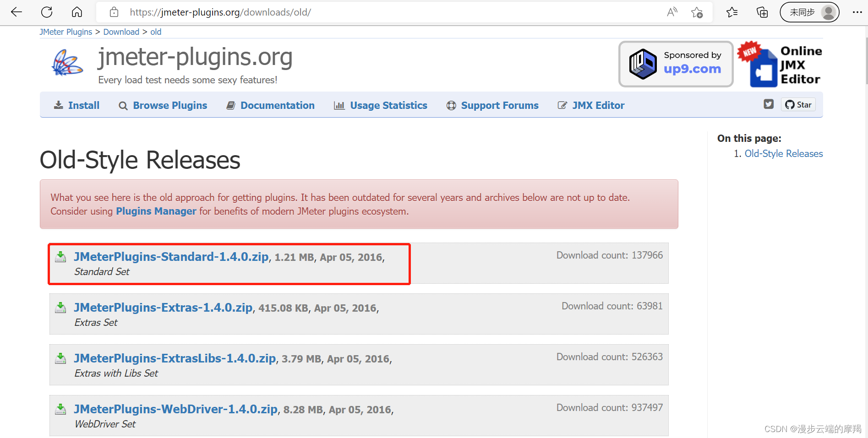Click download icon beside ExtrasLibs zip
The image size is (868, 438).
coord(60,358)
